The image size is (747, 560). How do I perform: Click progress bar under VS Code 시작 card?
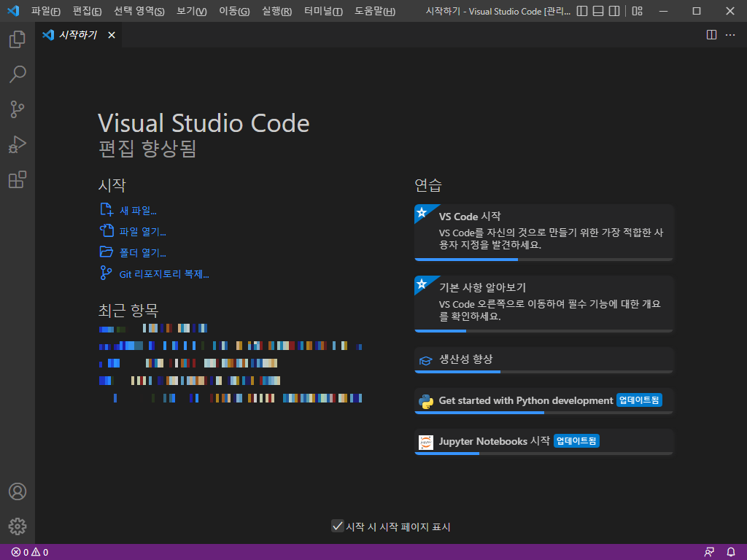coord(543,260)
